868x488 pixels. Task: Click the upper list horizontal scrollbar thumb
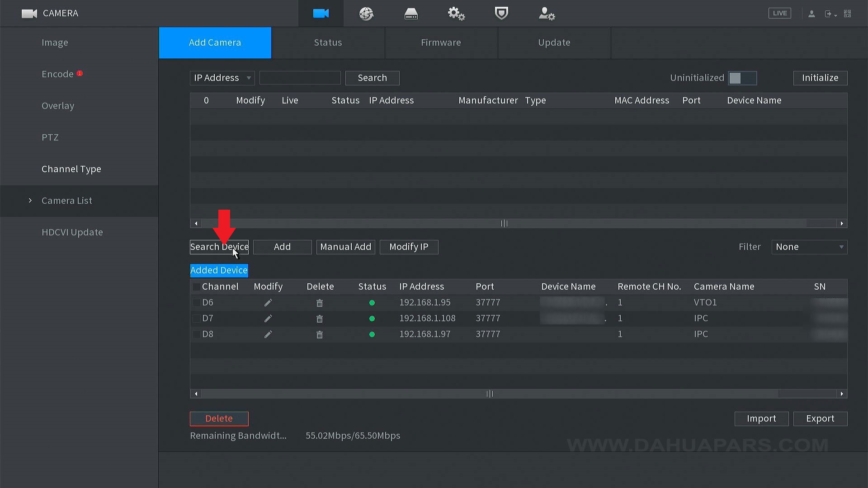coord(504,223)
